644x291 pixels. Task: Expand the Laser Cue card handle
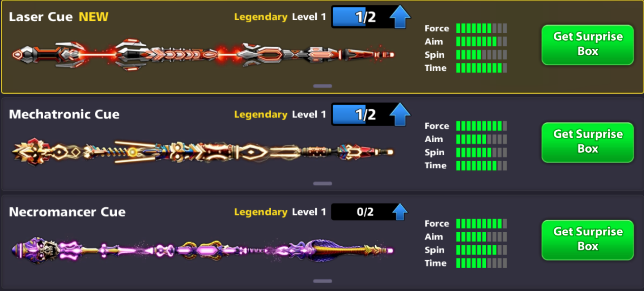(322, 86)
